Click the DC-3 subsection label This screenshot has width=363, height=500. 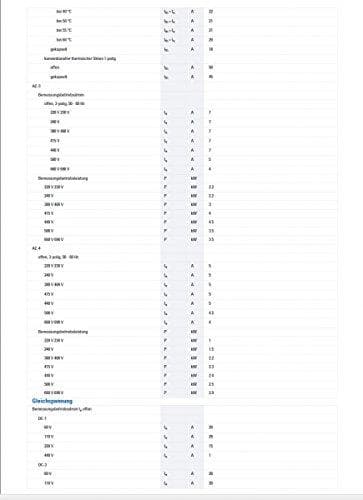click(x=42, y=465)
